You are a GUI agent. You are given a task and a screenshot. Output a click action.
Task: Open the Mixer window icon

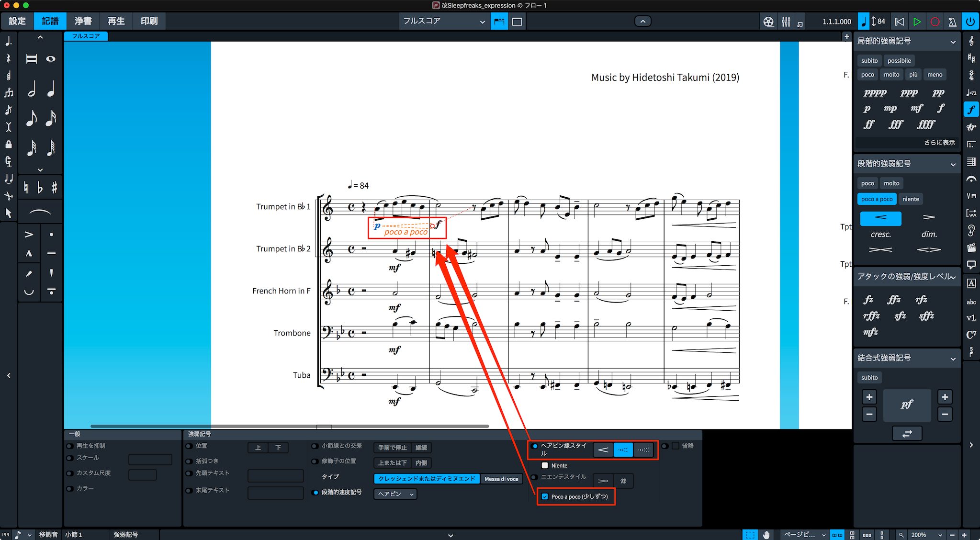tap(786, 22)
